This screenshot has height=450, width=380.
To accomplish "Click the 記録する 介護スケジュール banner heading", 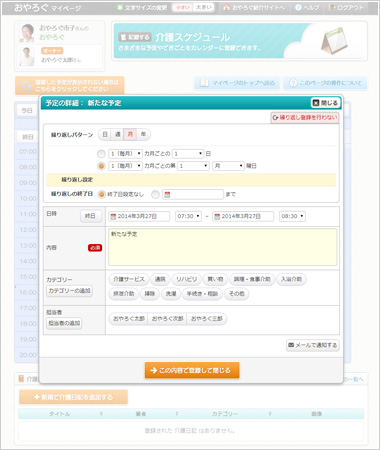I will pyautogui.click(x=174, y=37).
